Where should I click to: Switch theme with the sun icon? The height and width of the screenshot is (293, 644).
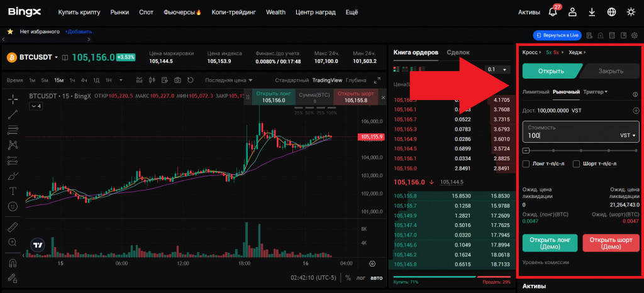click(631, 12)
